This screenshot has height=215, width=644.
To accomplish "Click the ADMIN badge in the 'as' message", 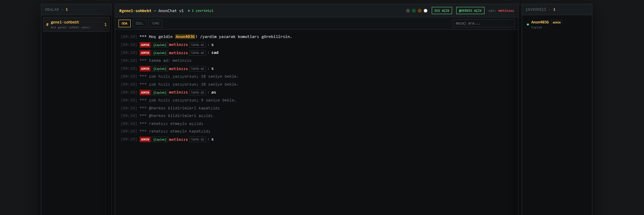I will tap(145, 92).
